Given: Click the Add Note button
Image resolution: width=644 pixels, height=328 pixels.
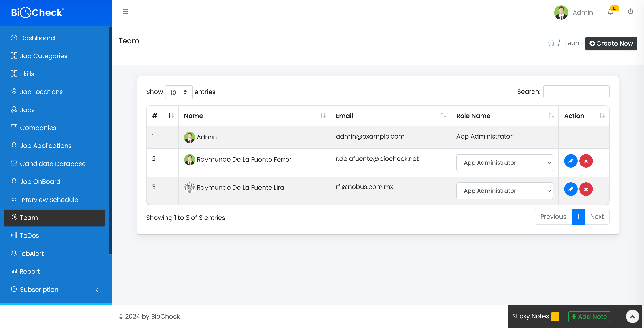Looking at the screenshot, I should pyautogui.click(x=589, y=317).
